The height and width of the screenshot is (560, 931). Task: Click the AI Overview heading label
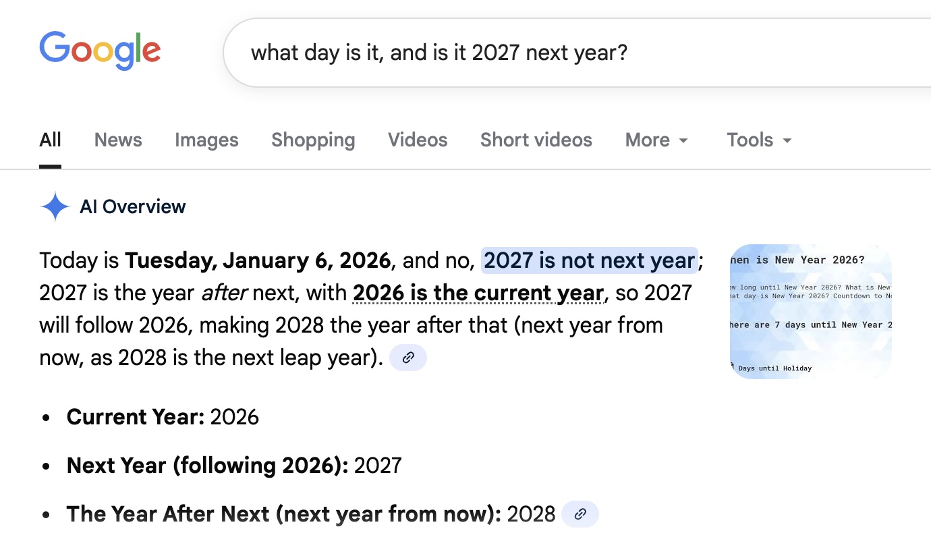pos(133,206)
